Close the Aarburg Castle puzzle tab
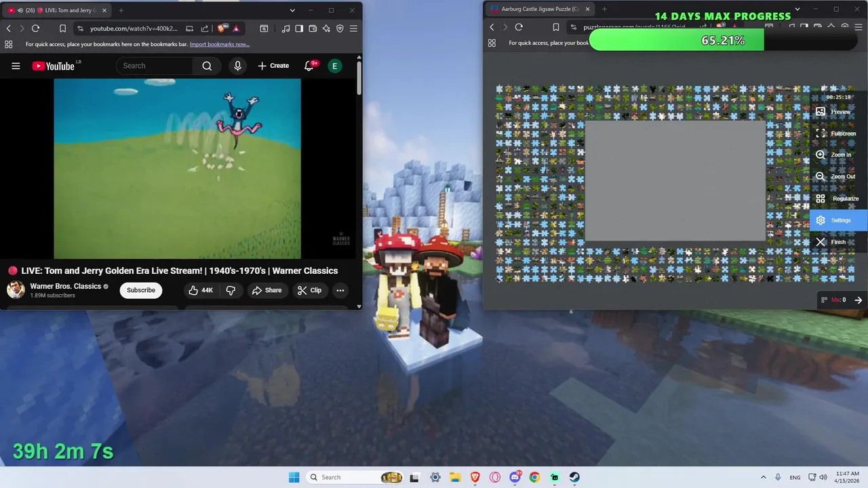Image resolution: width=868 pixels, height=488 pixels. 587,9
